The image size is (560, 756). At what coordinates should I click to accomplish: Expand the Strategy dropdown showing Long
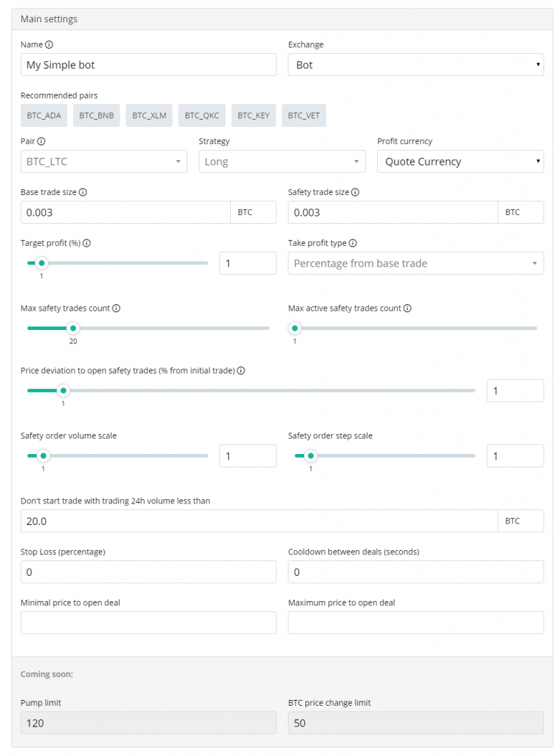pos(282,162)
